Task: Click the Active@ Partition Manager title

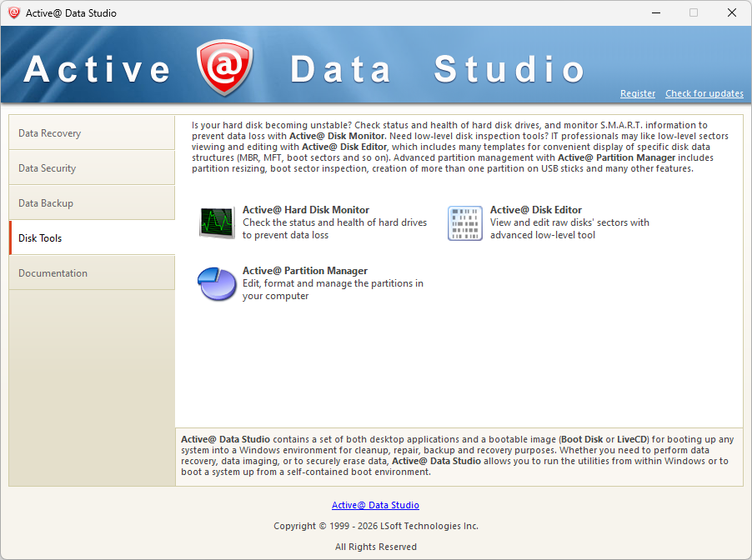Action: pos(305,270)
